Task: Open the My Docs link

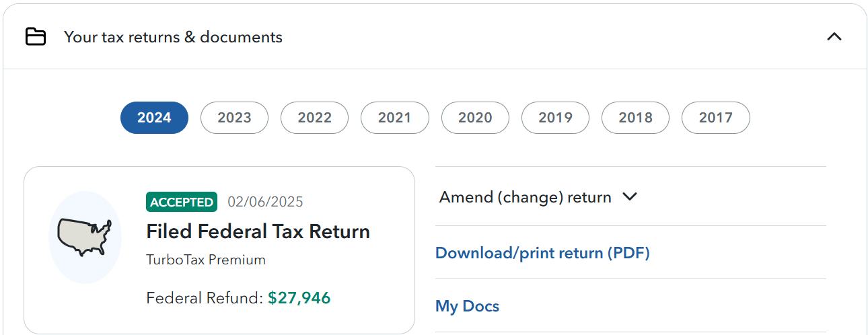Action: coord(467,307)
